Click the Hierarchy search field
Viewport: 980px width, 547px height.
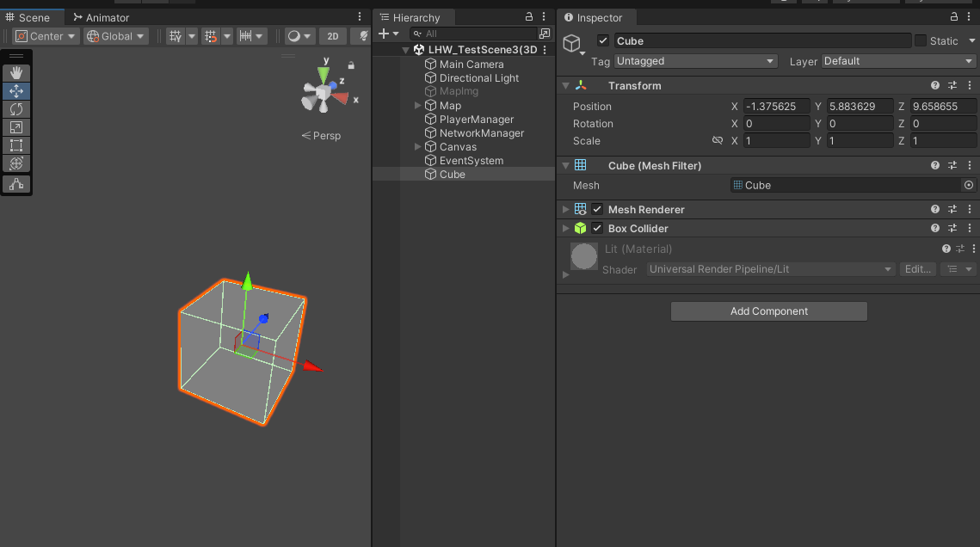click(x=473, y=34)
